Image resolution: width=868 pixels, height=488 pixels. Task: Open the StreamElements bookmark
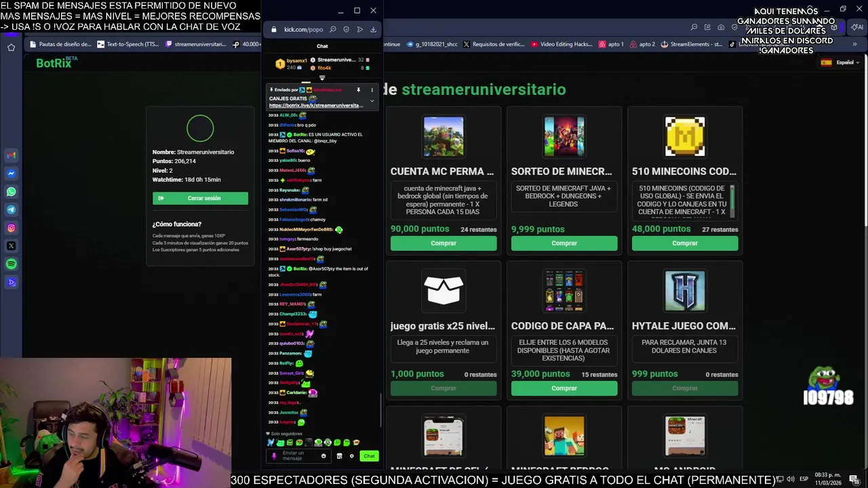click(x=692, y=45)
